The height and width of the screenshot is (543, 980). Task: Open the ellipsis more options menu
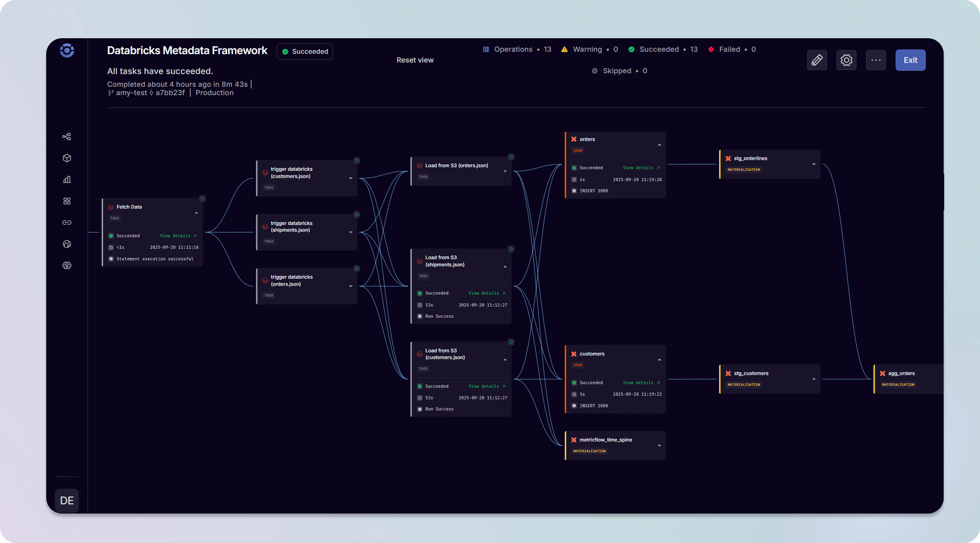(x=876, y=60)
